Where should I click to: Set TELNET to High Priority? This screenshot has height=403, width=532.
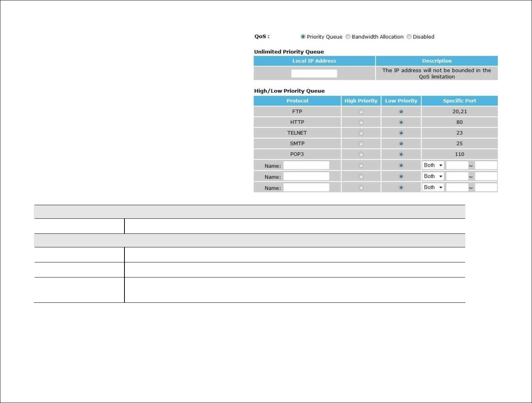point(361,133)
